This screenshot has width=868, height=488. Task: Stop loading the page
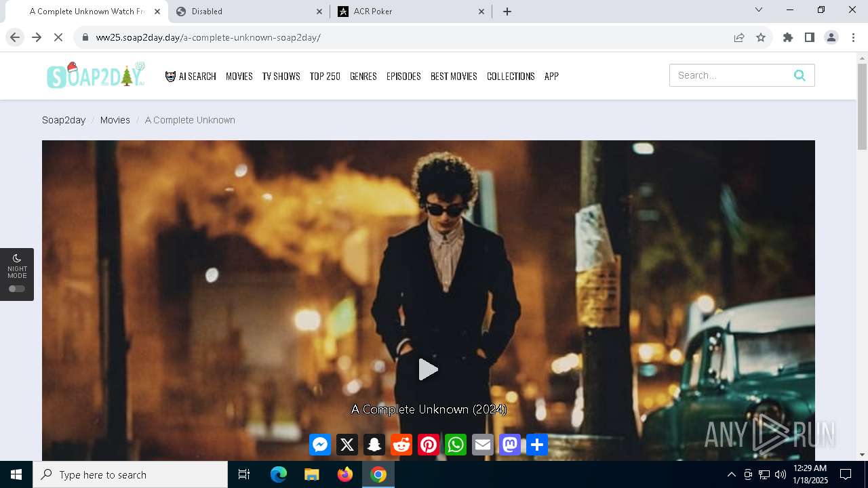58,37
